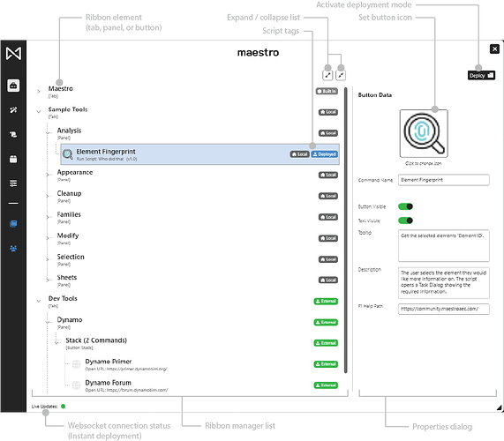This screenshot has width=504, height=441.
Task: Collapse the Dev Tools tab node
Action: click(39, 302)
